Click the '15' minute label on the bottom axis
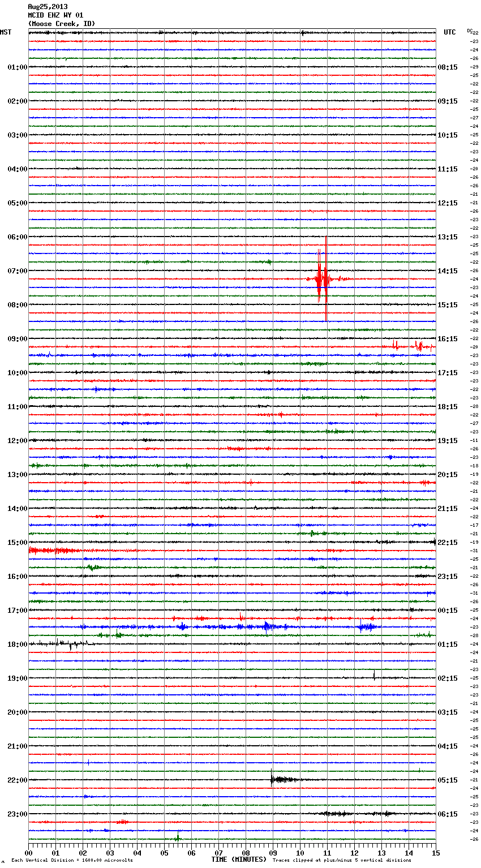 tap(436, 853)
